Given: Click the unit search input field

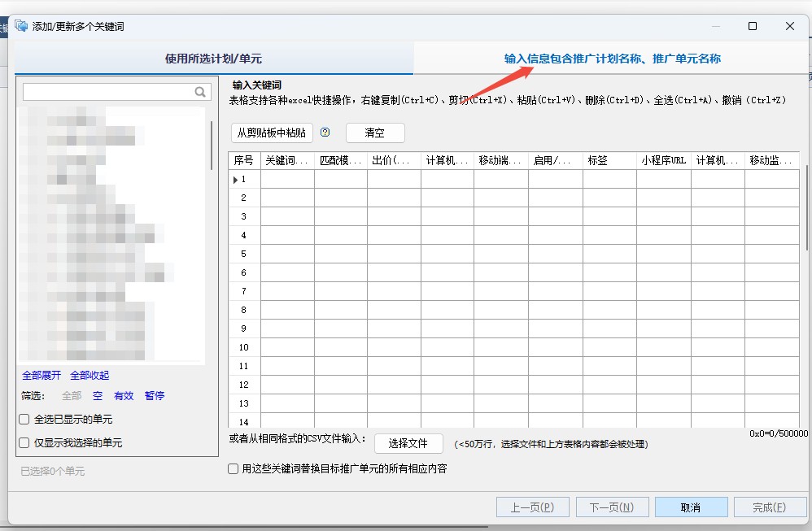Looking at the screenshot, I should click(x=107, y=92).
